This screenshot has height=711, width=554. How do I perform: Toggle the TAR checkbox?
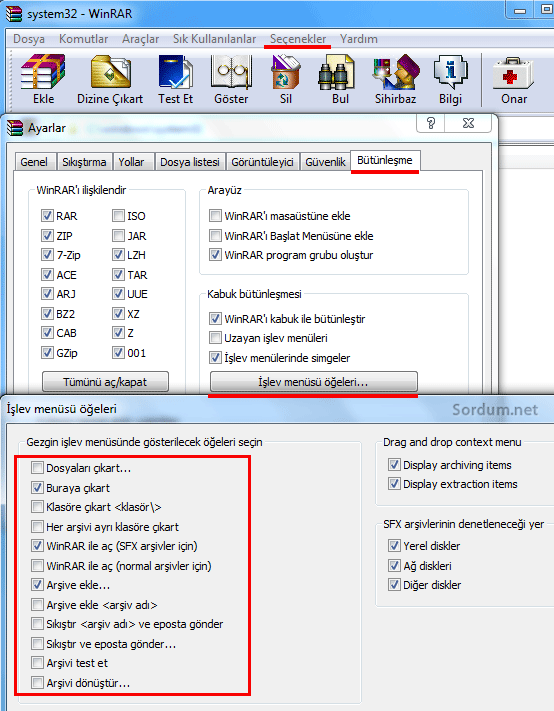point(118,274)
